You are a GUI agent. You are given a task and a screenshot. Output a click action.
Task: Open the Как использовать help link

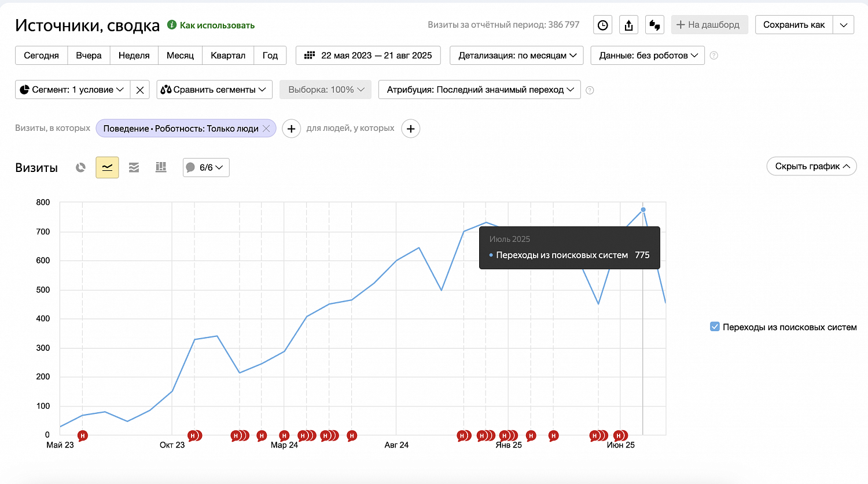217,25
